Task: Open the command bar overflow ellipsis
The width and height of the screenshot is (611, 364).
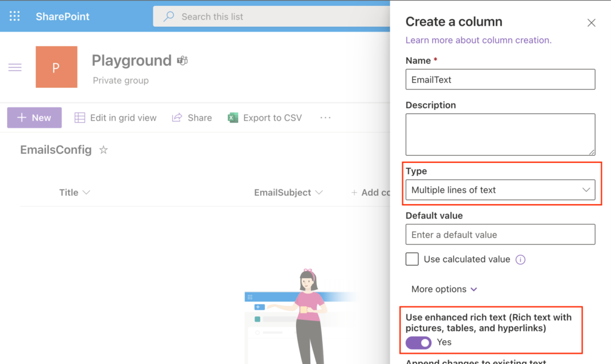Action: click(325, 118)
